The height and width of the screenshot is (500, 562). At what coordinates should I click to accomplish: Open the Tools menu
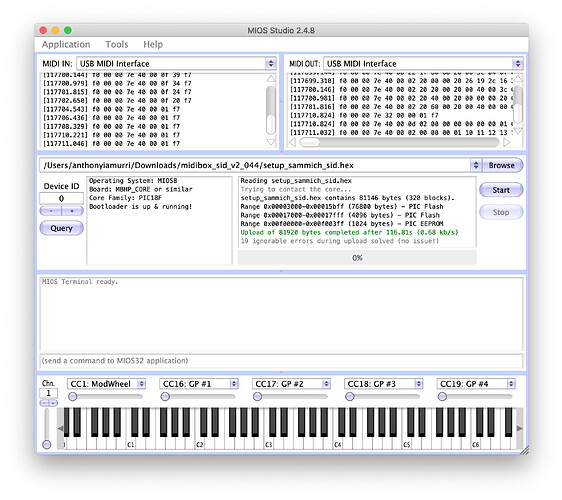click(x=116, y=44)
